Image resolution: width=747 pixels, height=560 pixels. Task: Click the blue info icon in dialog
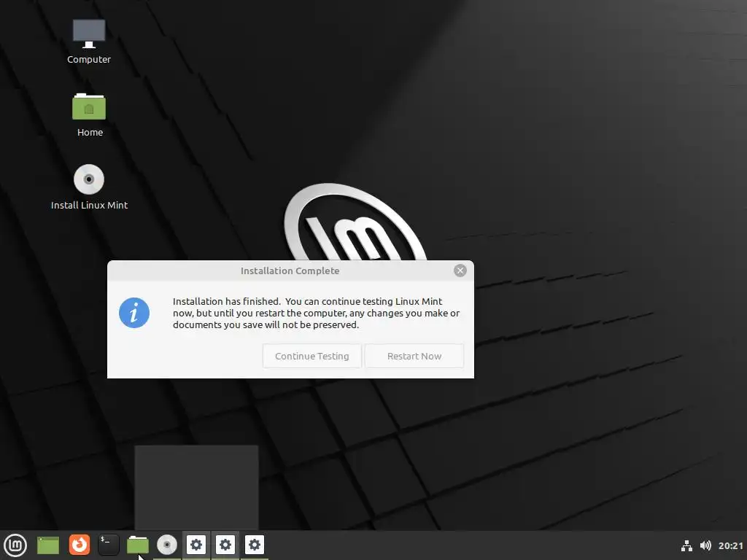(134, 313)
